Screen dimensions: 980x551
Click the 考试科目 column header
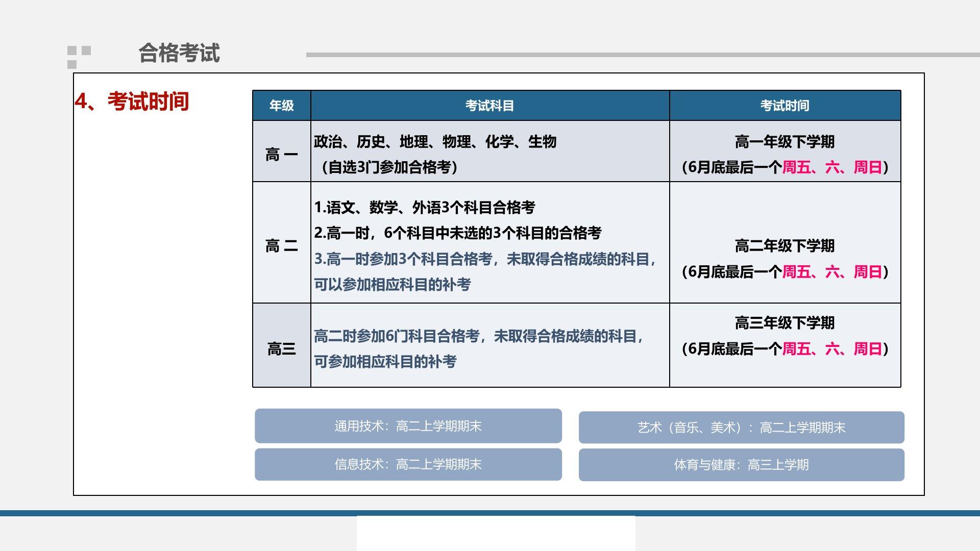pos(489,106)
